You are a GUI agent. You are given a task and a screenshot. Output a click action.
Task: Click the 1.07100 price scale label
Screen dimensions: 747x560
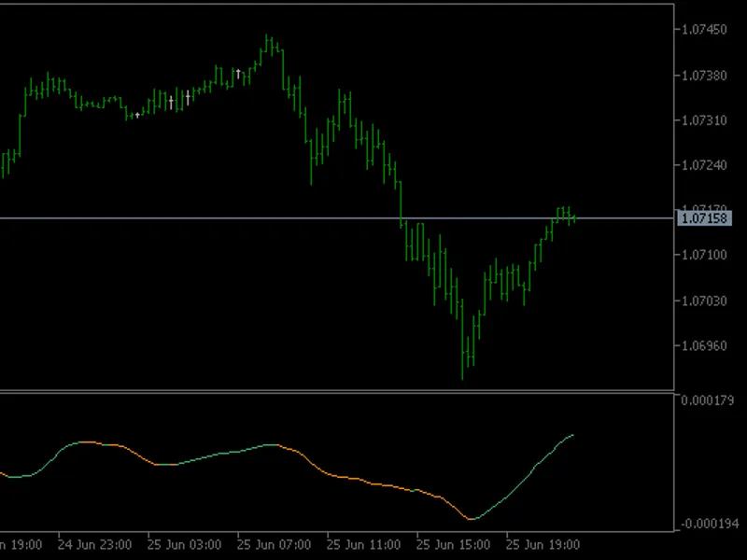704,255
